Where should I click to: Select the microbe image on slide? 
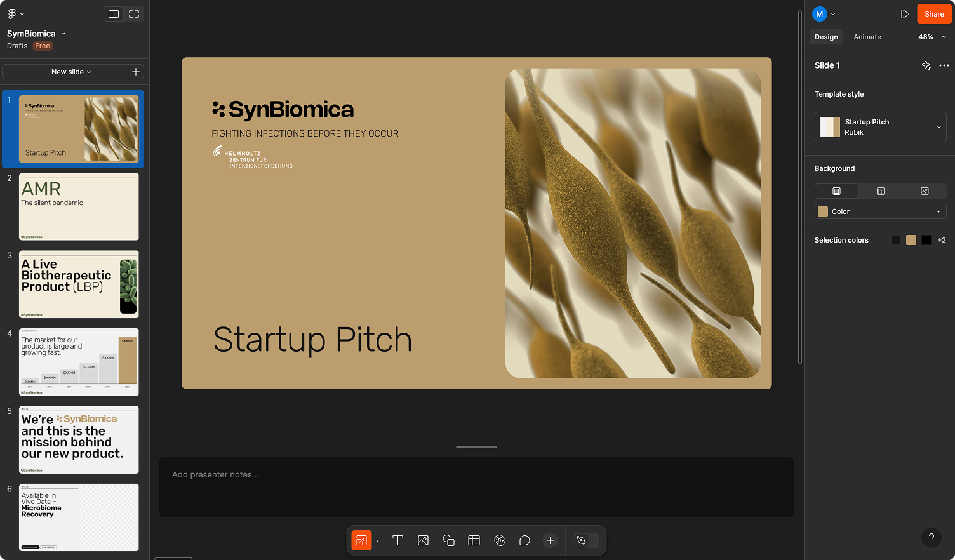633,223
